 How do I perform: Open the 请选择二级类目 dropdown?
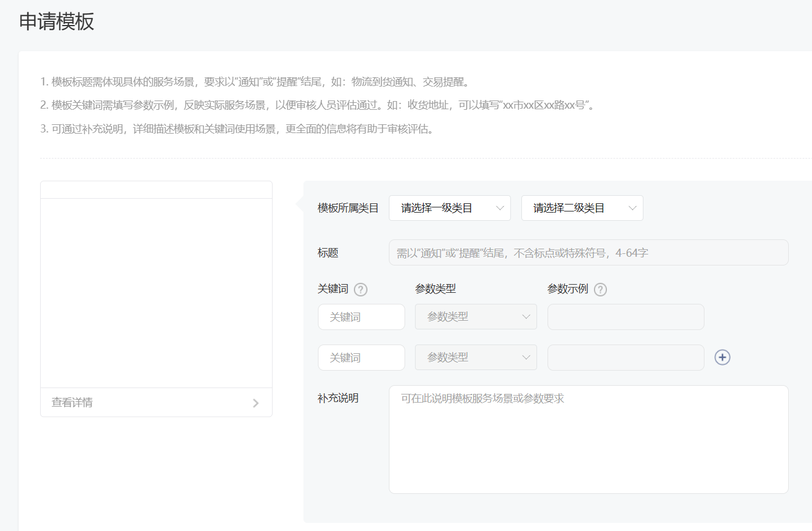point(582,208)
